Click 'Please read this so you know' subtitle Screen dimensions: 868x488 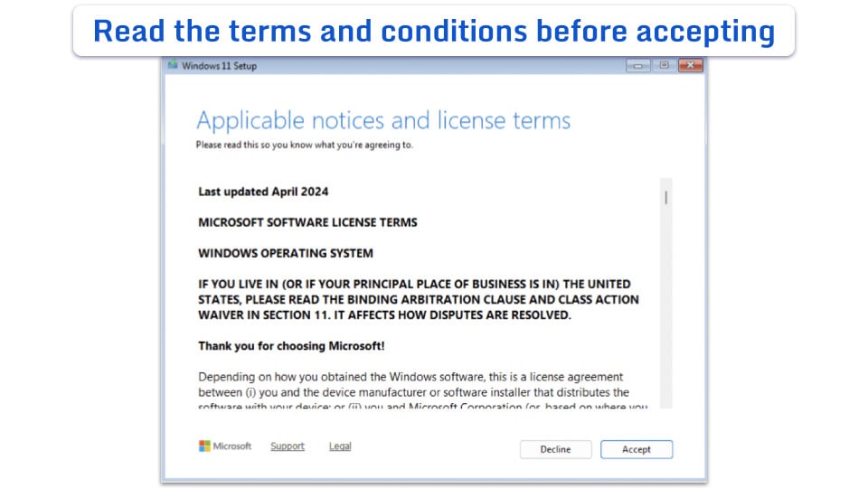304,145
